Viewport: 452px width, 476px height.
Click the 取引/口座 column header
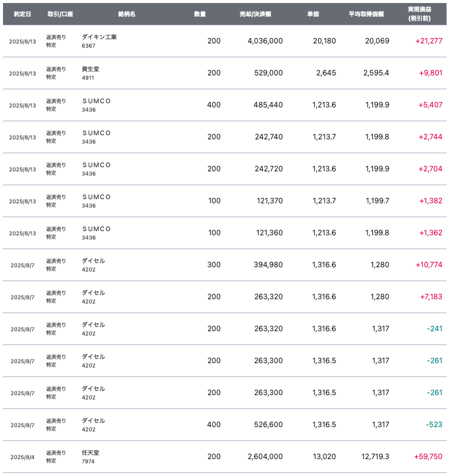[60, 14]
